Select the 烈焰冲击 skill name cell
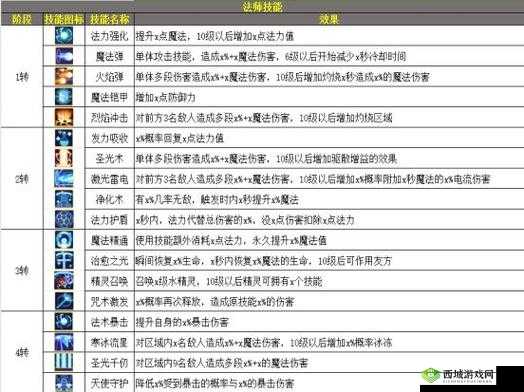Viewport: 524px width, 392px height. 110,118
